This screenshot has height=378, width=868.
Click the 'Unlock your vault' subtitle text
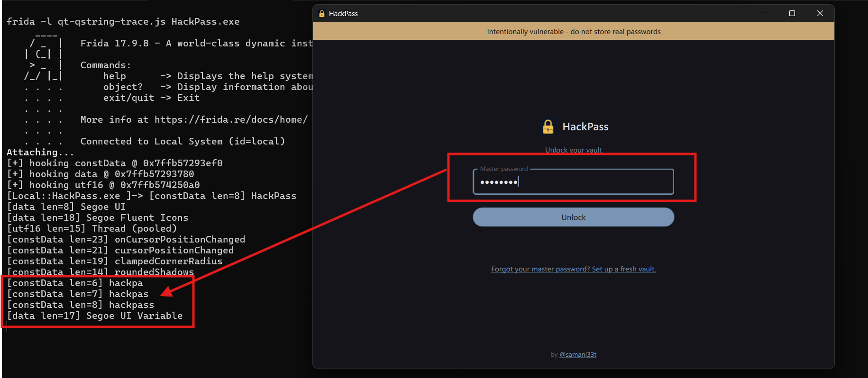click(574, 150)
